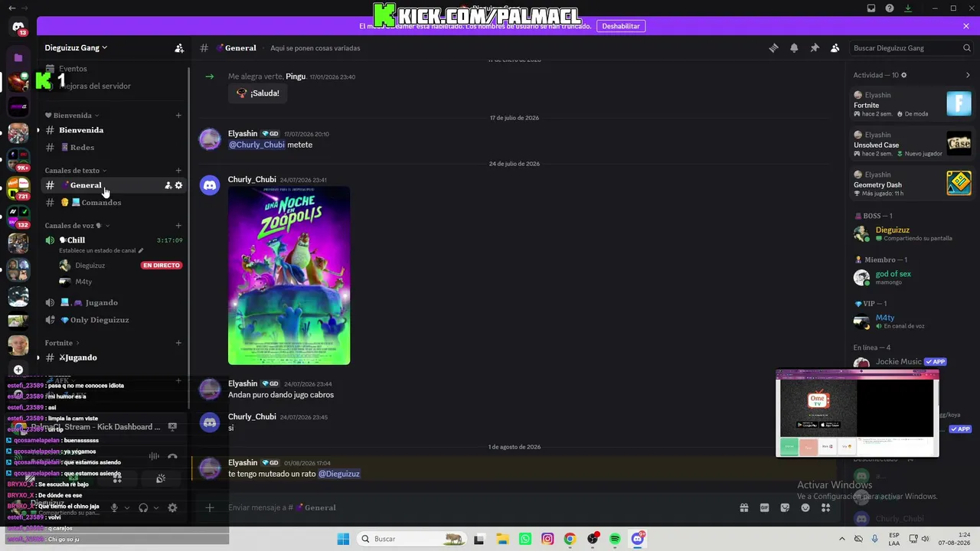980x551 pixels.
Task: Open member M4ty in the member list
Action: tap(913, 321)
